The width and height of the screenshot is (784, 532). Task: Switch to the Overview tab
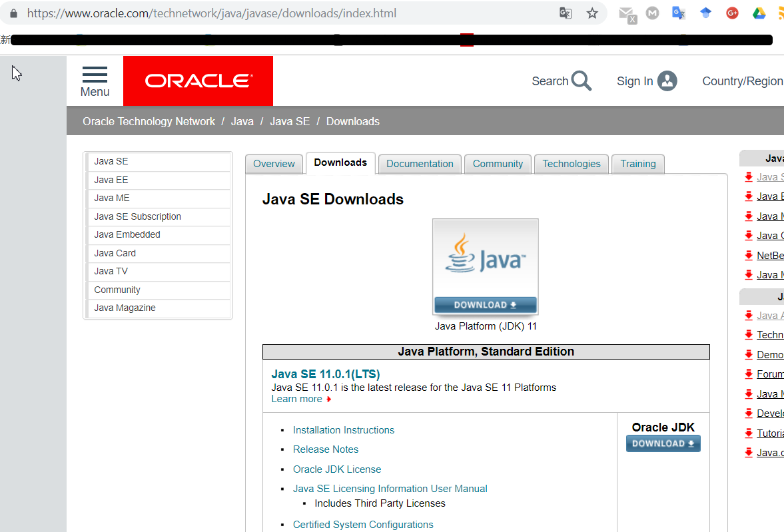274,164
